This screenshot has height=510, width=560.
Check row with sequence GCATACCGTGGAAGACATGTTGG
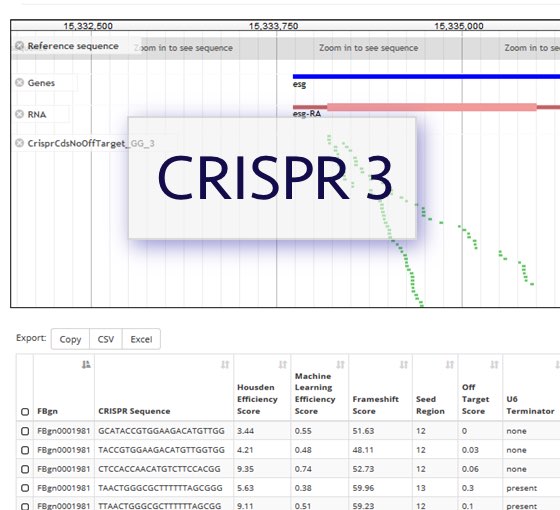tap(25, 431)
